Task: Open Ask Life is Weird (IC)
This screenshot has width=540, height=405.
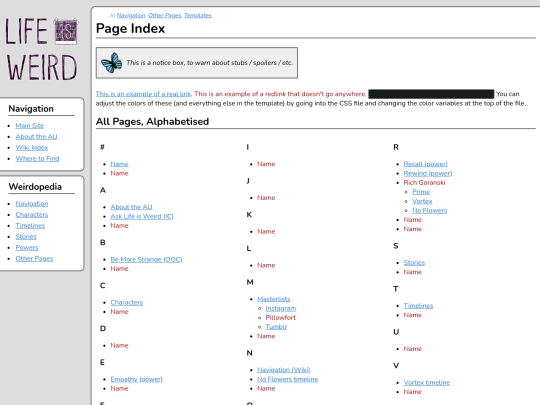Action: click(142, 217)
